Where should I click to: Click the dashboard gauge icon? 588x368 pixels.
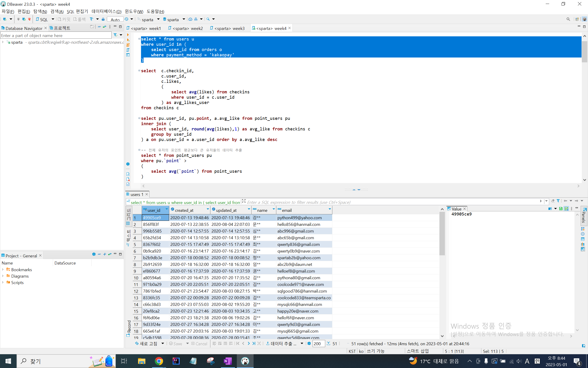190,19
